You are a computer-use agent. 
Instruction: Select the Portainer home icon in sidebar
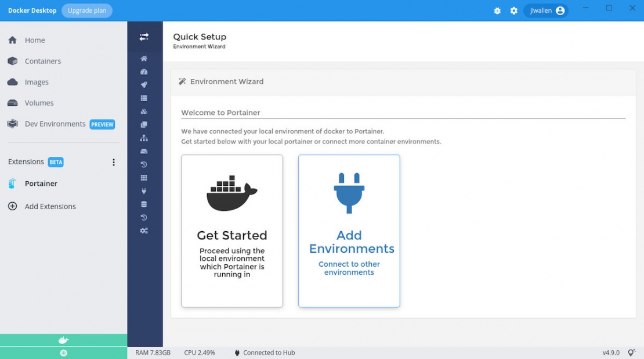(x=144, y=59)
